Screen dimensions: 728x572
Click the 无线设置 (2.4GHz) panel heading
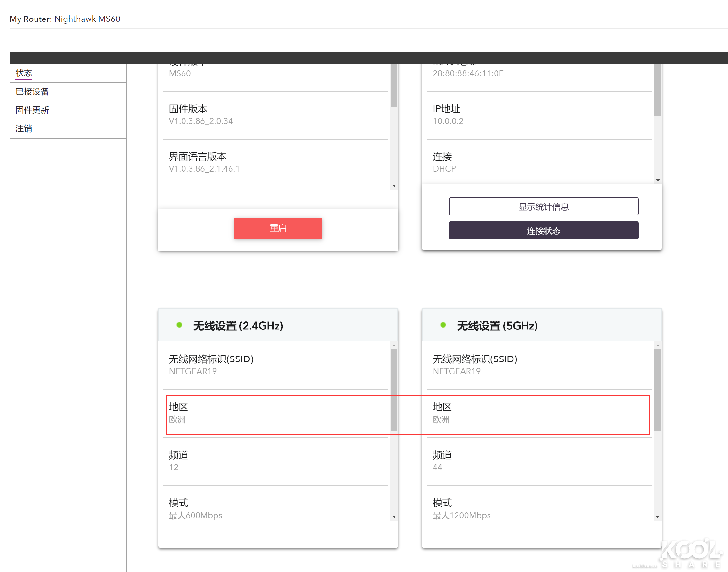(238, 326)
